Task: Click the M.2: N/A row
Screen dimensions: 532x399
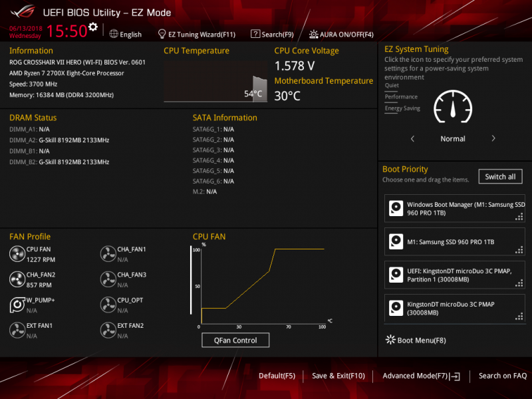Action: (x=205, y=192)
